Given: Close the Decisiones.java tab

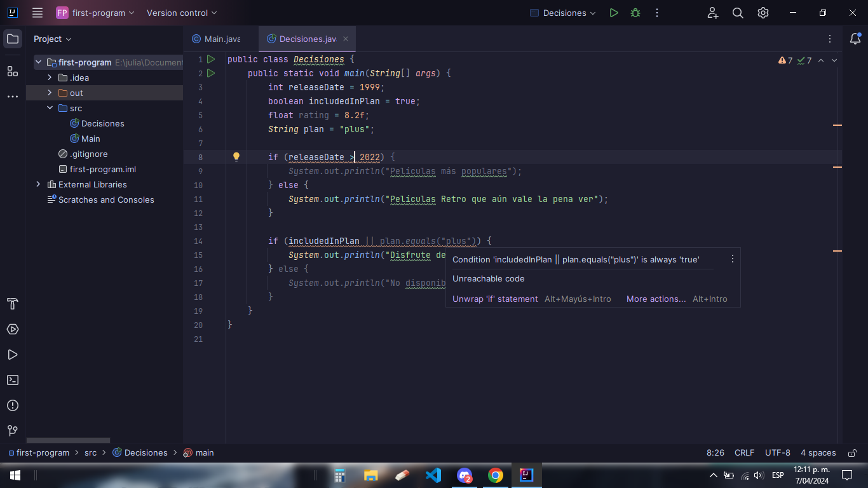Looking at the screenshot, I should coord(346,39).
